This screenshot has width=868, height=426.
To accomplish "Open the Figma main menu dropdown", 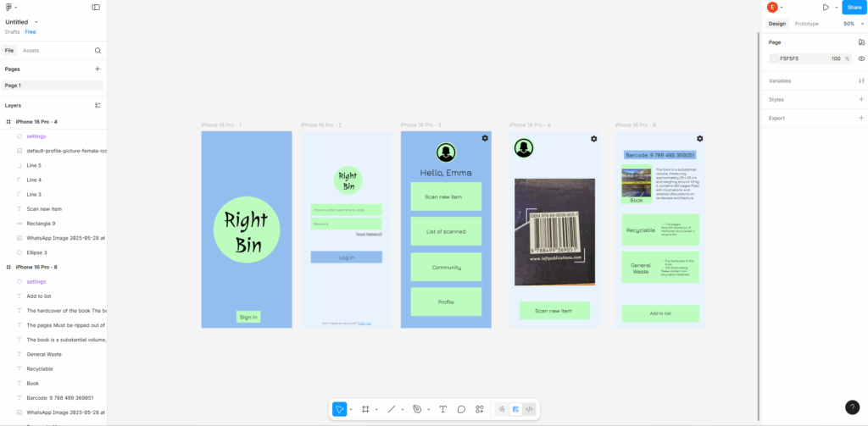I will 10,7.
